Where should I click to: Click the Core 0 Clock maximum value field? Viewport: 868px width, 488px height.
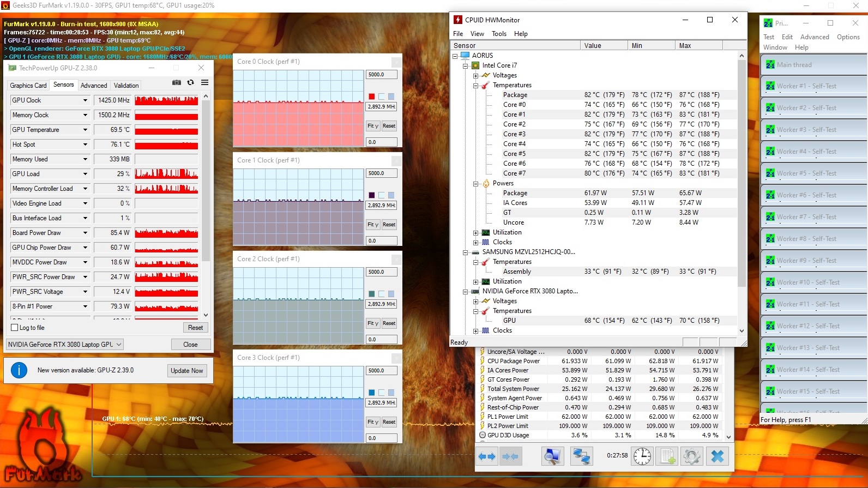coord(381,75)
